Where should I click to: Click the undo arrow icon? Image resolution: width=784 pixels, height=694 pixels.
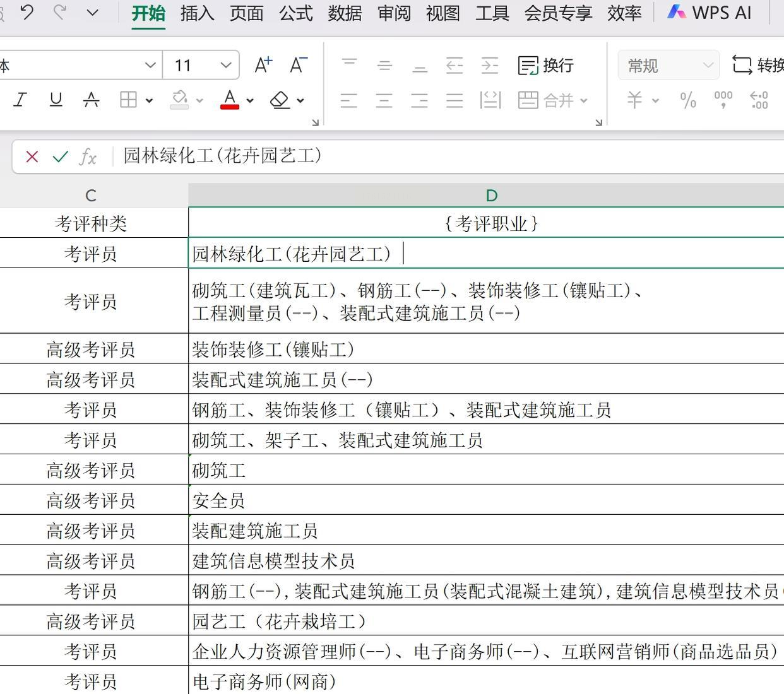[x=27, y=13]
